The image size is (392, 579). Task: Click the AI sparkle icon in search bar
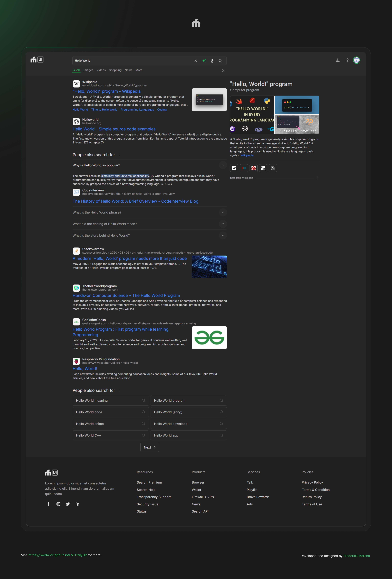tap(204, 61)
